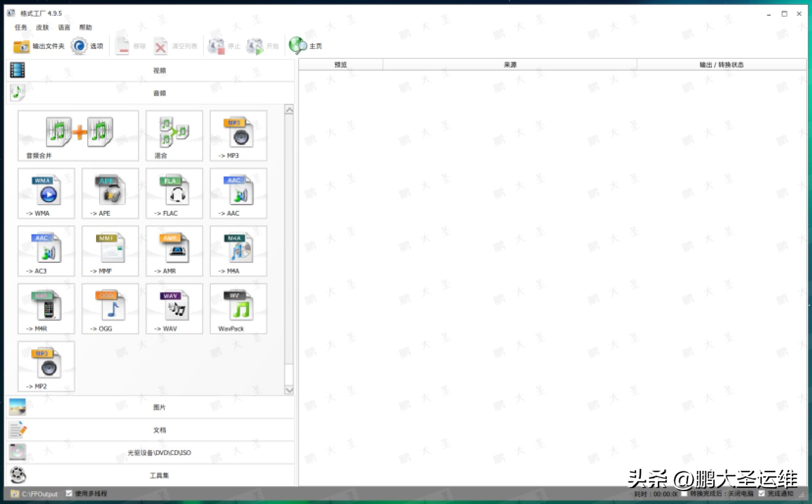The height and width of the screenshot is (504, 812).
Task: Open the 任务 menu
Action: point(21,27)
